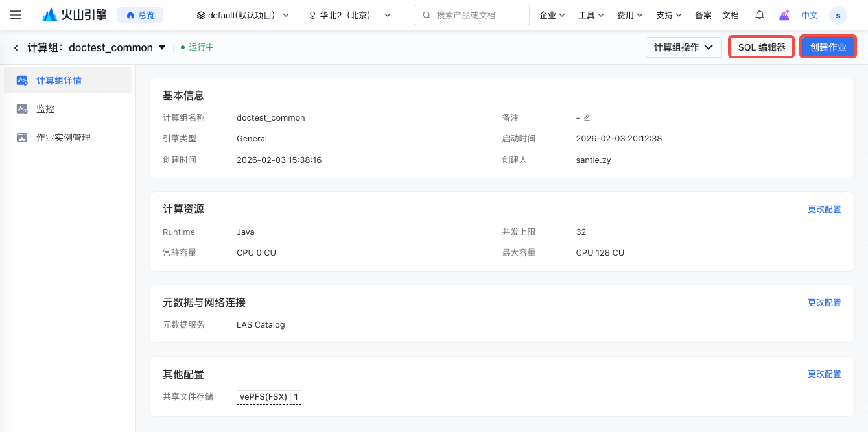Expand the 工具 menu

(x=591, y=15)
